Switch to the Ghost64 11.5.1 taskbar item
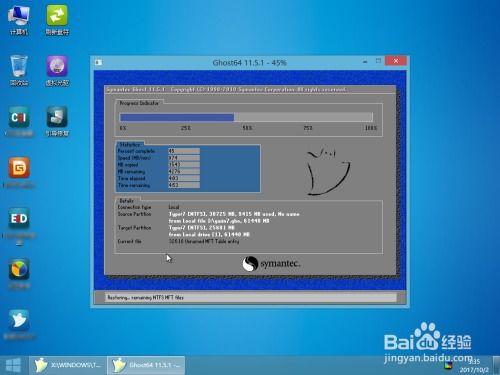The image size is (500, 375). pos(146,365)
